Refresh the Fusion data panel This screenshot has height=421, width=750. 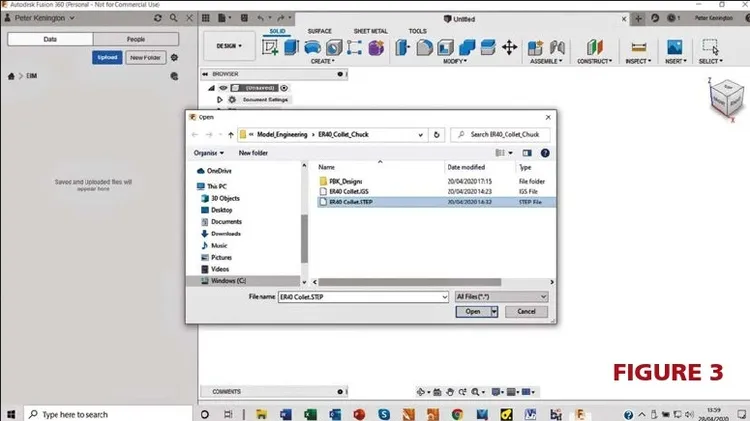tap(158, 18)
